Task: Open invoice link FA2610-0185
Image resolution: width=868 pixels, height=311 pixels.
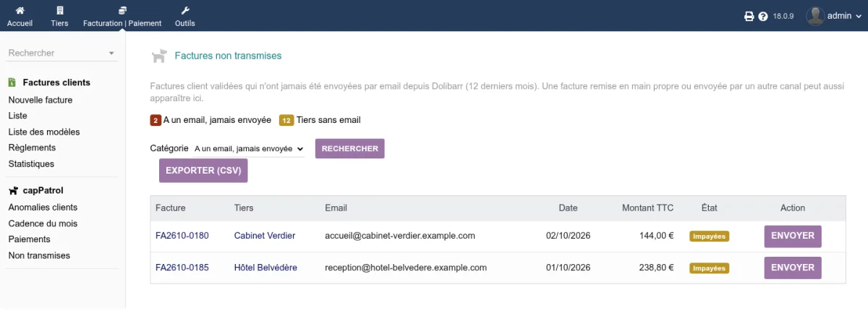Action: tap(182, 268)
